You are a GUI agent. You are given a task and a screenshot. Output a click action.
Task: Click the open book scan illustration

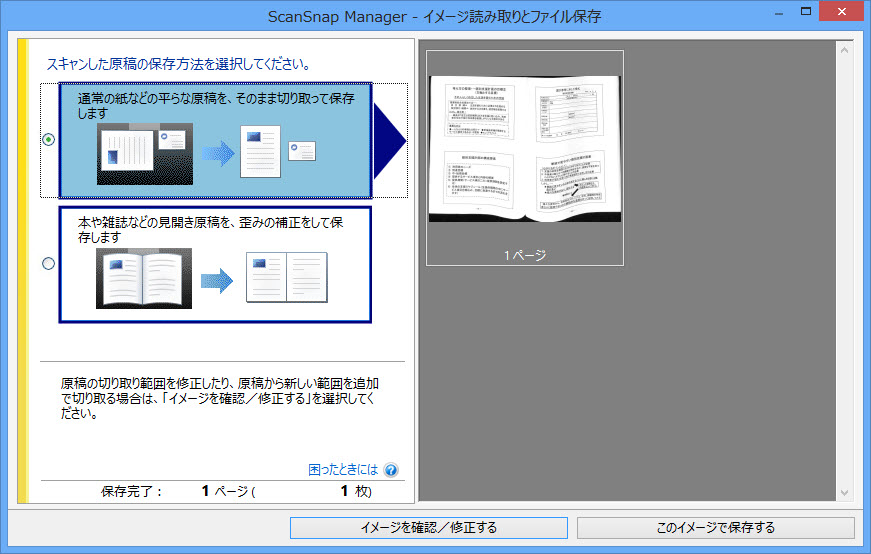point(144,278)
